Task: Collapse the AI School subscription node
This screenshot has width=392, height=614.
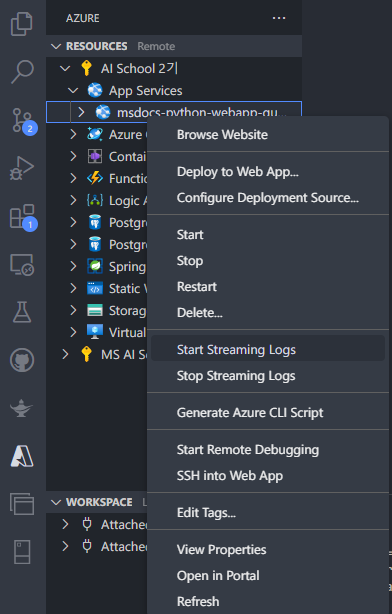Action: coord(65,69)
